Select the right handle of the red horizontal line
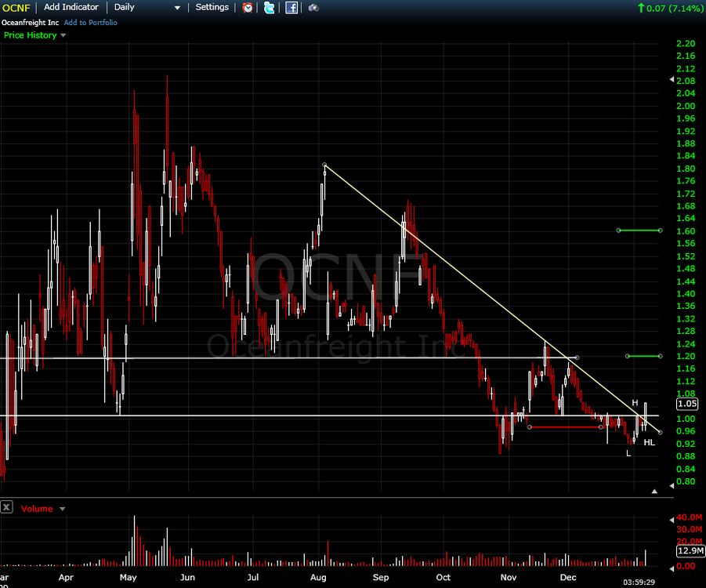The image size is (706, 588). pos(601,426)
